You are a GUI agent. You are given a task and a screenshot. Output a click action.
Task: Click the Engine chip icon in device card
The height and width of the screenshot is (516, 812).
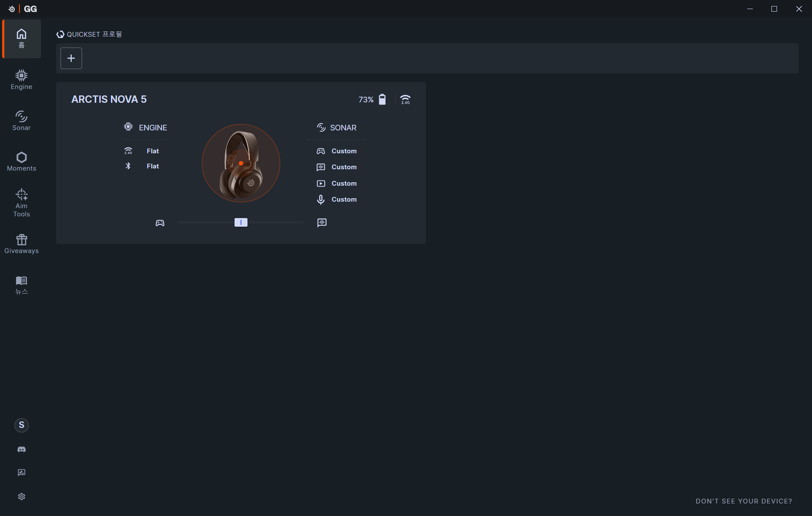(x=128, y=127)
